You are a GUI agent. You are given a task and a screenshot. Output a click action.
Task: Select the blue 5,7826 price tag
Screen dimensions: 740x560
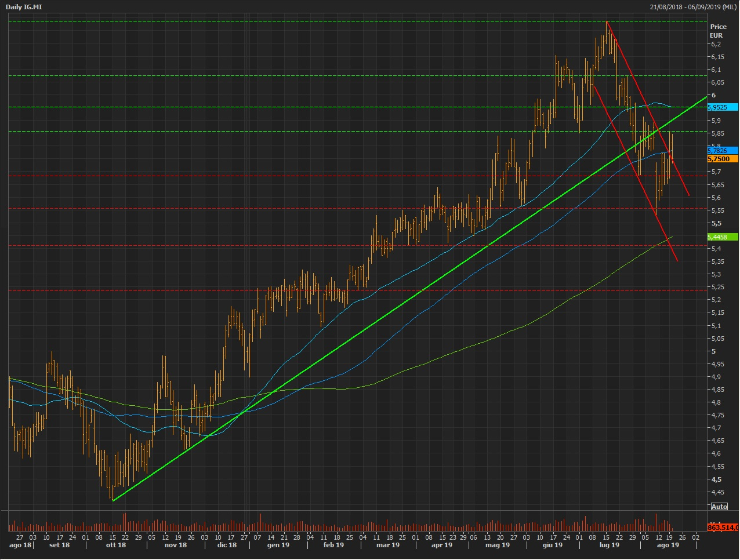[722, 151]
